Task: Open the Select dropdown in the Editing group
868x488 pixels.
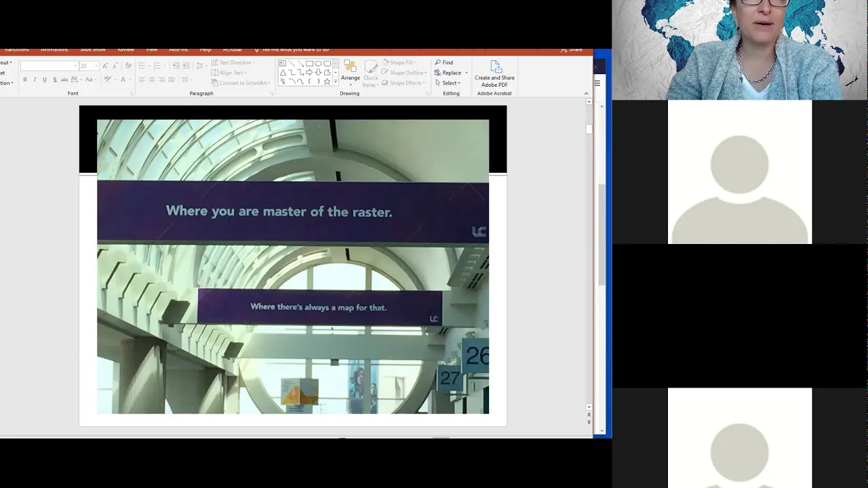Action: tap(448, 83)
